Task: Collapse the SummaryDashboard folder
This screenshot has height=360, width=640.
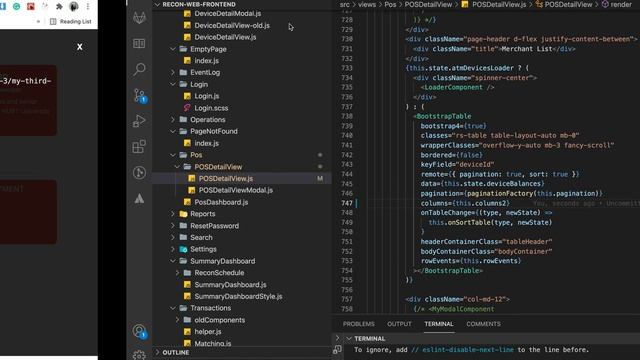Action: (173, 261)
